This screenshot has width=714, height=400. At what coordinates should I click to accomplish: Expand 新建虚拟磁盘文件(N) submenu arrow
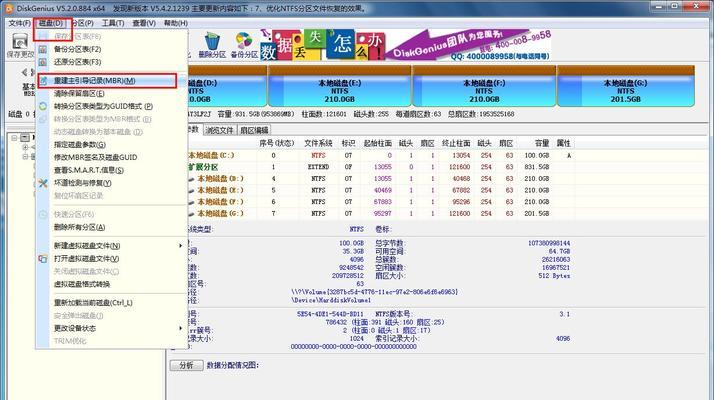[181, 246]
